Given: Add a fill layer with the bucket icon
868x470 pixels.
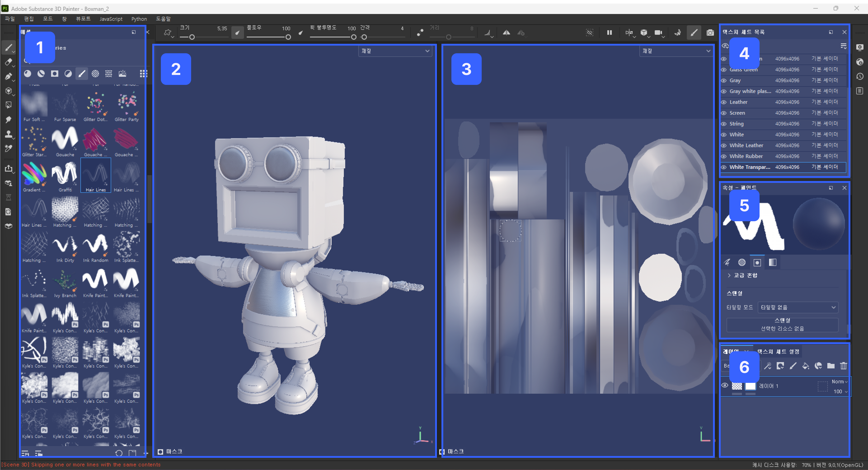Looking at the screenshot, I should (805, 366).
